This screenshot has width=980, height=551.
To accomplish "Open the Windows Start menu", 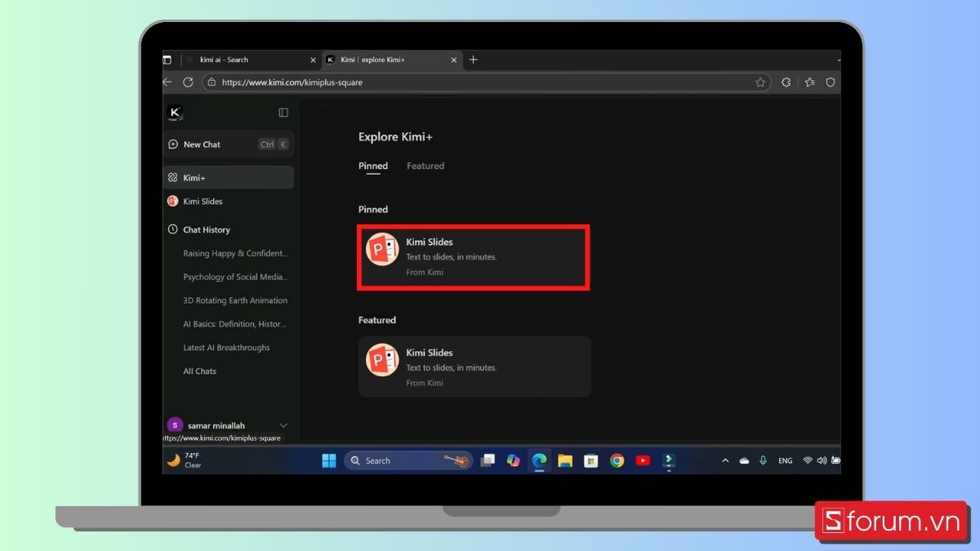I will click(329, 460).
